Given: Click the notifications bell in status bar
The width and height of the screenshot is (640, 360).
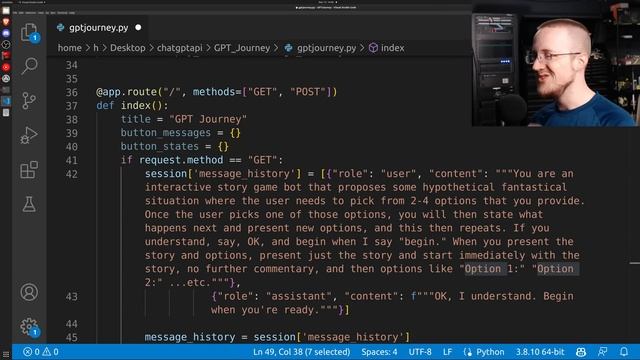Looking at the screenshot, I should coord(624,352).
